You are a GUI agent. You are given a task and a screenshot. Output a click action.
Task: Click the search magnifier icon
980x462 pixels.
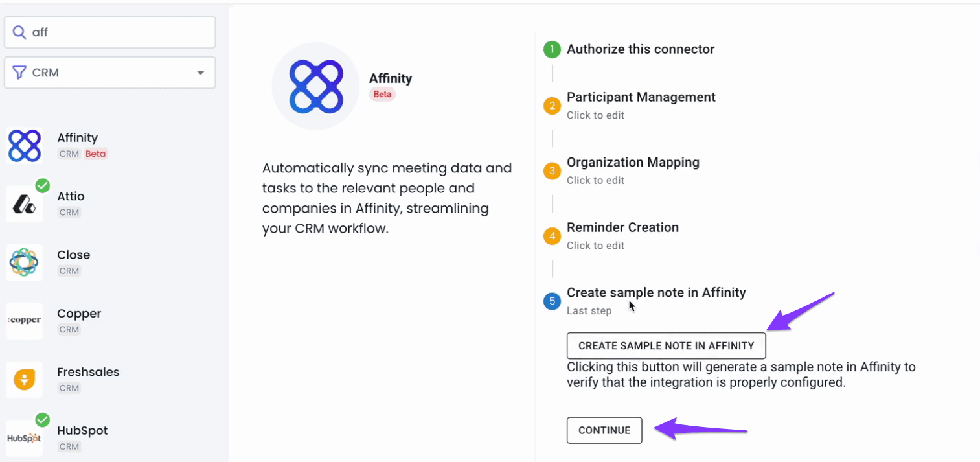coord(20,32)
